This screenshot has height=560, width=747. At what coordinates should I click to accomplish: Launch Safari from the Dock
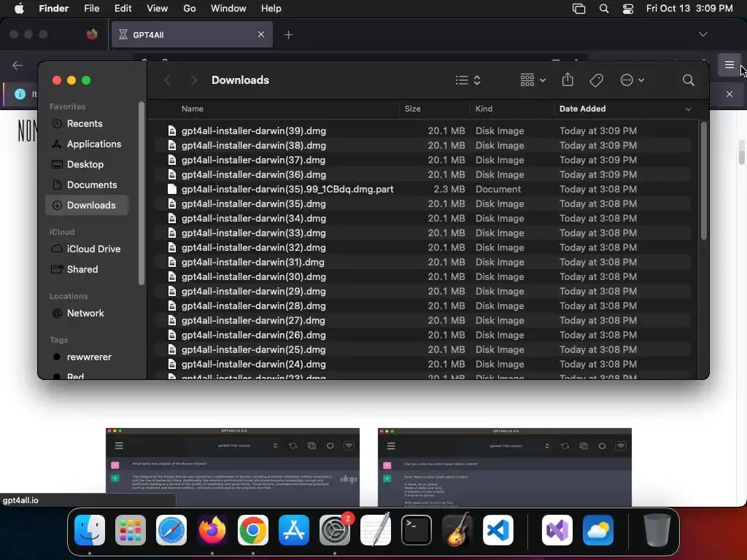pyautogui.click(x=171, y=530)
